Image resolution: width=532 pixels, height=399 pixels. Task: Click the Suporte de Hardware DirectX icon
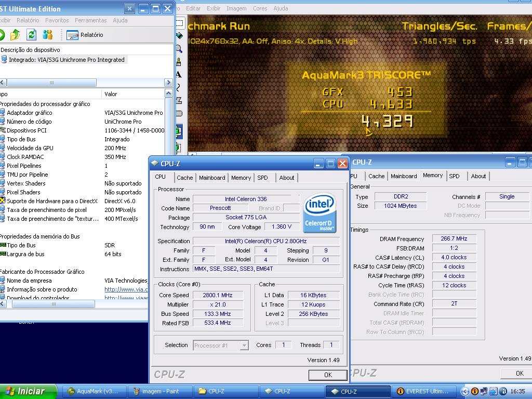point(3,201)
